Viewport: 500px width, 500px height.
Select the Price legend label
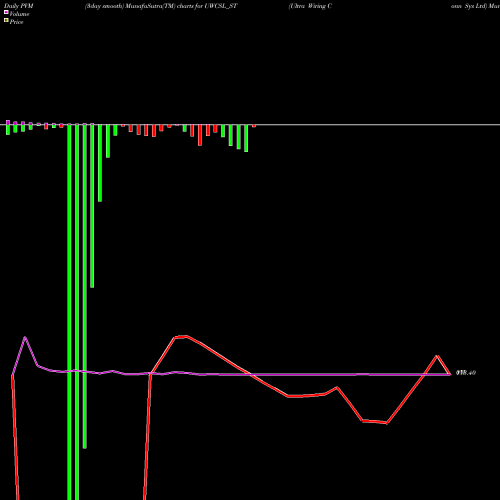coord(16,22)
